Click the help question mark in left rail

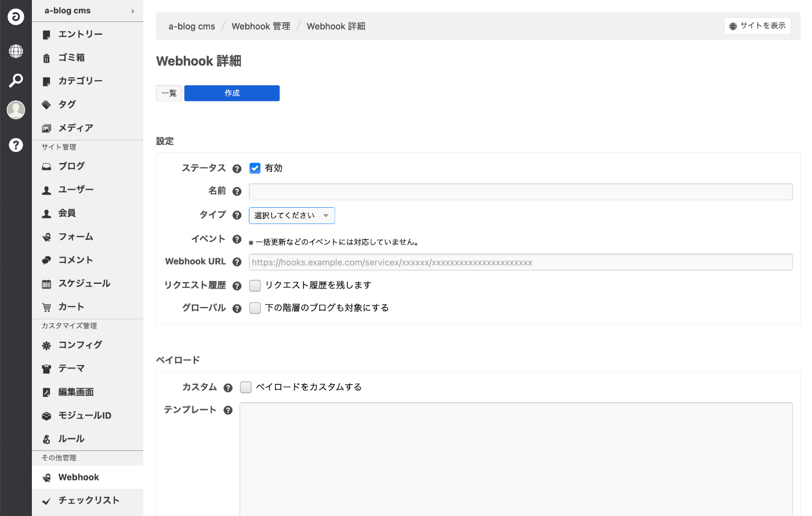16,145
